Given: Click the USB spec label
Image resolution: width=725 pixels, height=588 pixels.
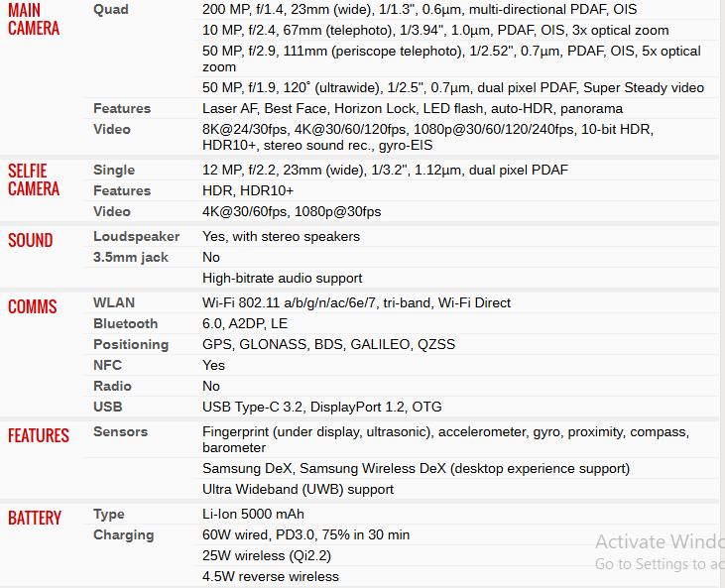Looking at the screenshot, I should pos(108,407).
